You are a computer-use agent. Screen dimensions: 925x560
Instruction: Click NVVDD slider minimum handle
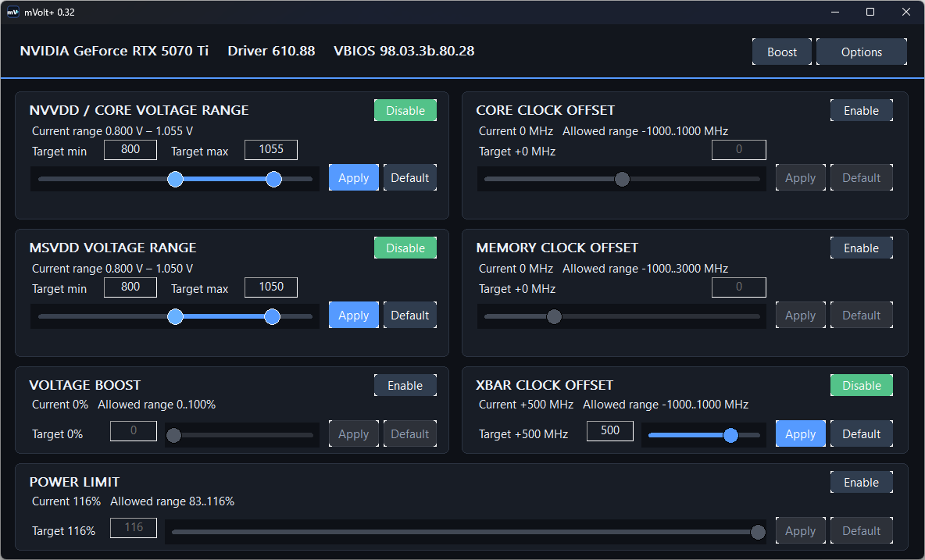pyautogui.click(x=175, y=179)
